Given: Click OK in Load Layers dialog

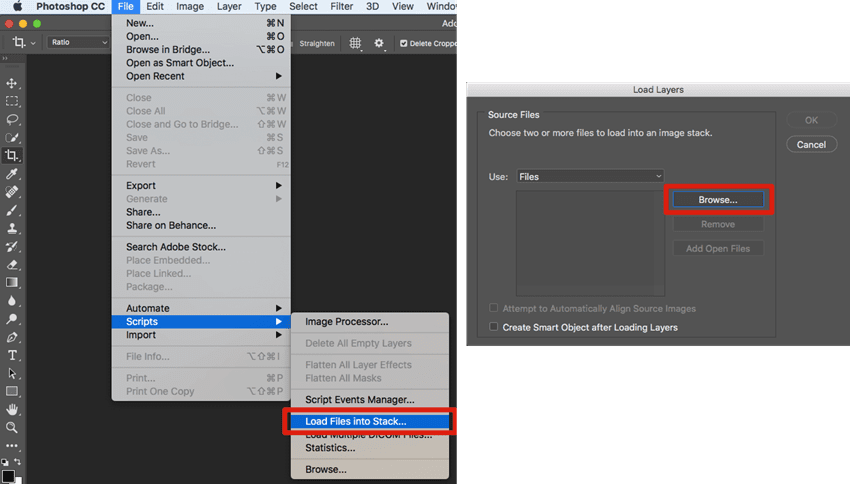Looking at the screenshot, I should coord(812,120).
